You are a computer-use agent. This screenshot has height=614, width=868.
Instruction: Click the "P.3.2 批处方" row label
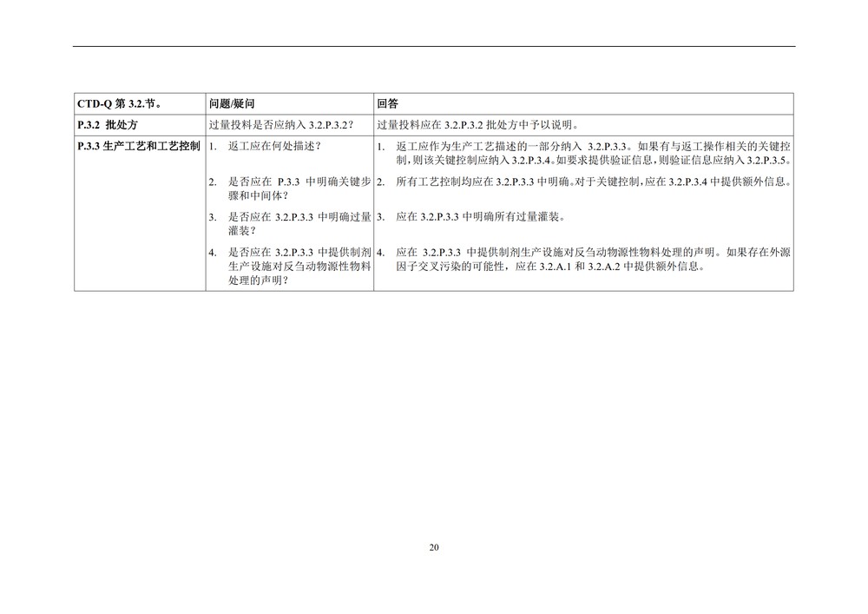[108, 125]
